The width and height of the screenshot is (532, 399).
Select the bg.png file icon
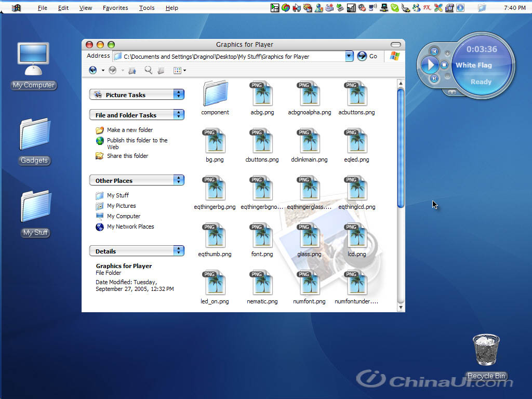pyautogui.click(x=215, y=140)
